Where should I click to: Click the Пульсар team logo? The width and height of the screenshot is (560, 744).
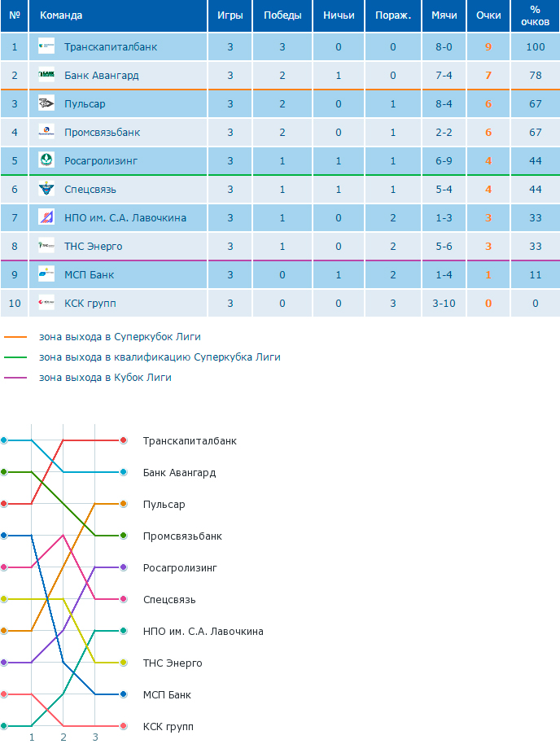coord(46,103)
